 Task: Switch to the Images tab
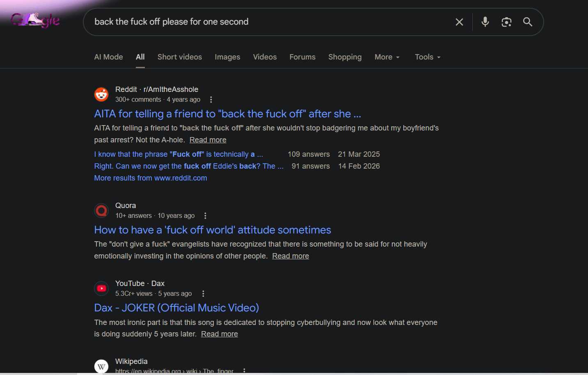pos(227,57)
